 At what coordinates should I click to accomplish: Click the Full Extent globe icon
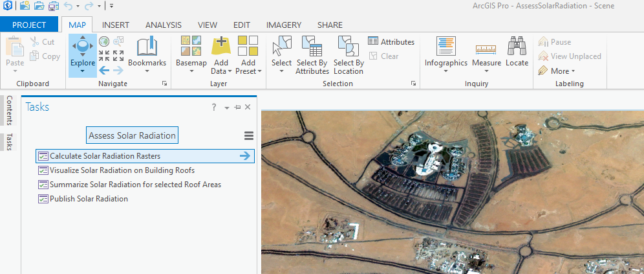tap(104, 41)
